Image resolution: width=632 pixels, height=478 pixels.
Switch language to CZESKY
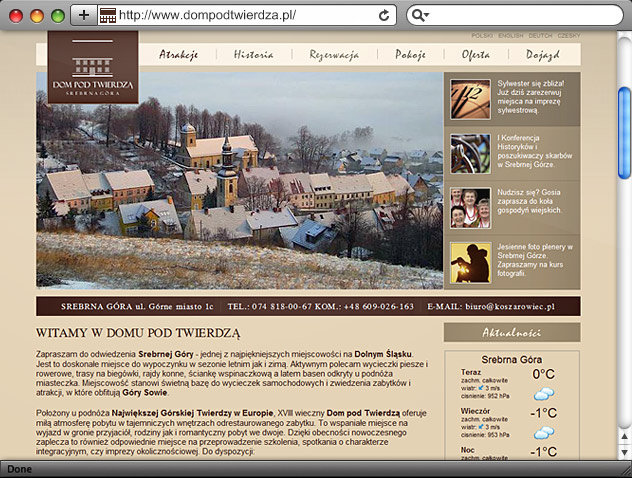coord(569,35)
